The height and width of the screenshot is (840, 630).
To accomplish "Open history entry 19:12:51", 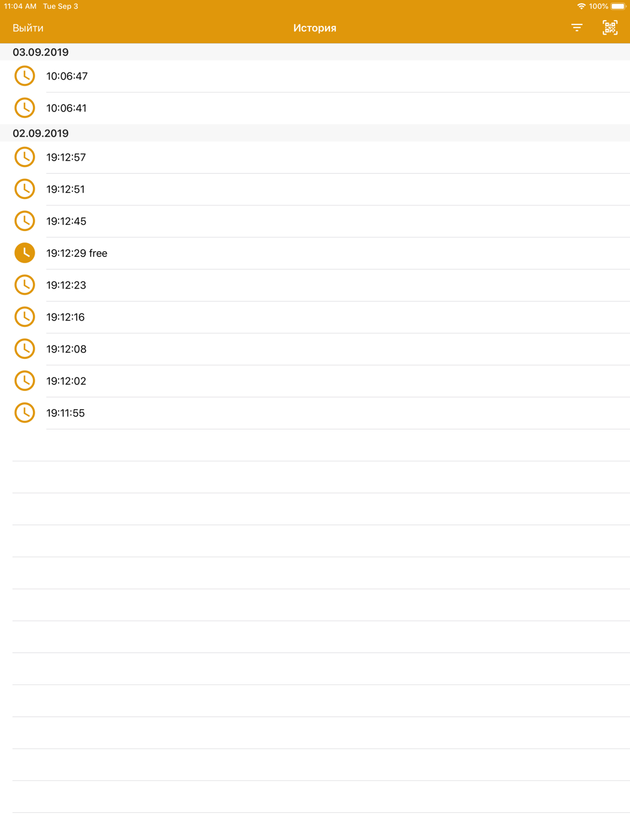I will (315, 190).
